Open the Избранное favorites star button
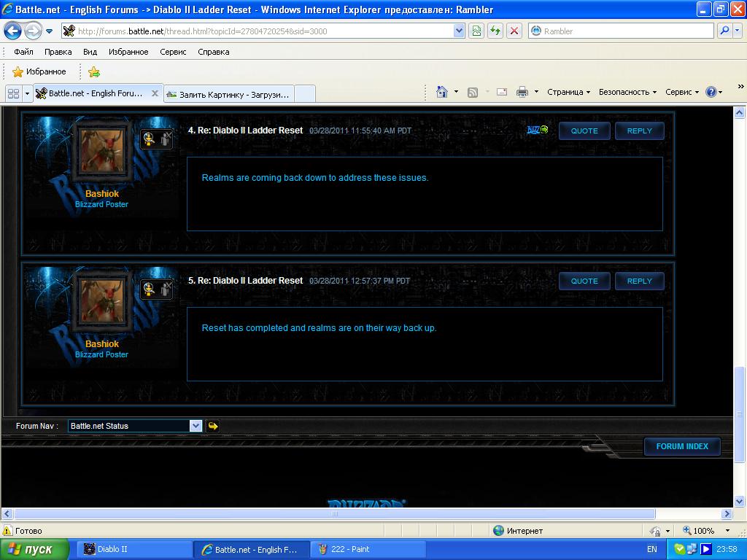747x560 pixels. [x=39, y=72]
